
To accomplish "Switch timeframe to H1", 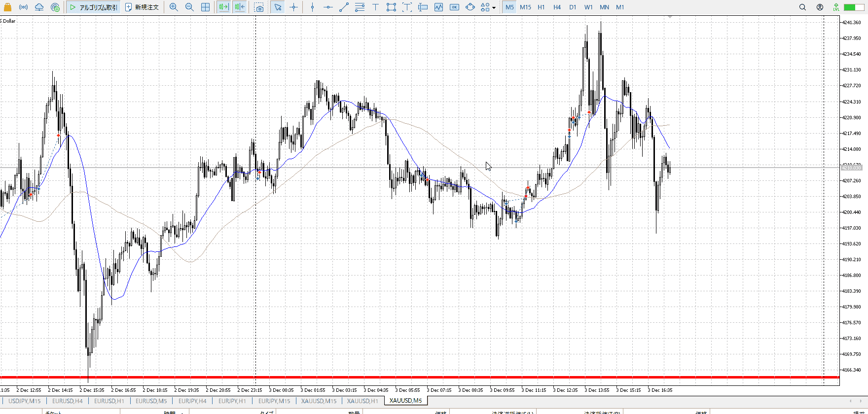I will coord(541,7).
